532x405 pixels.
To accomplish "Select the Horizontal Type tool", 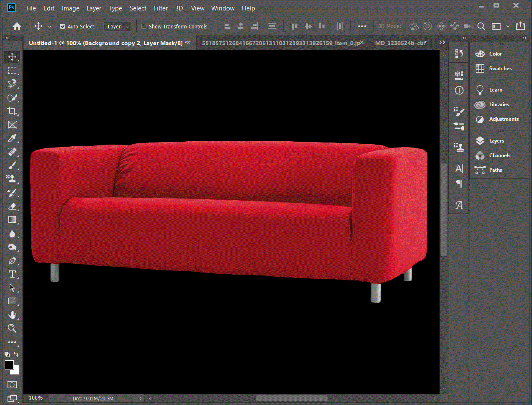I will 12,274.
